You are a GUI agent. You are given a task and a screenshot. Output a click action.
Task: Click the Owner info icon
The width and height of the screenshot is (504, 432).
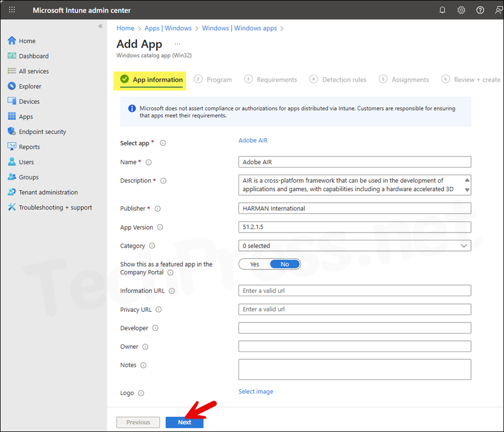coord(145,346)
